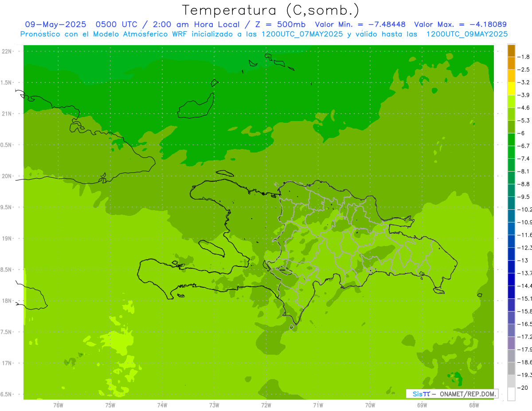This screenshot has height=411, width=532.
Task: Click the '1200UTC_07MAY2025' initialization time
Action: [x=302, y=34]
